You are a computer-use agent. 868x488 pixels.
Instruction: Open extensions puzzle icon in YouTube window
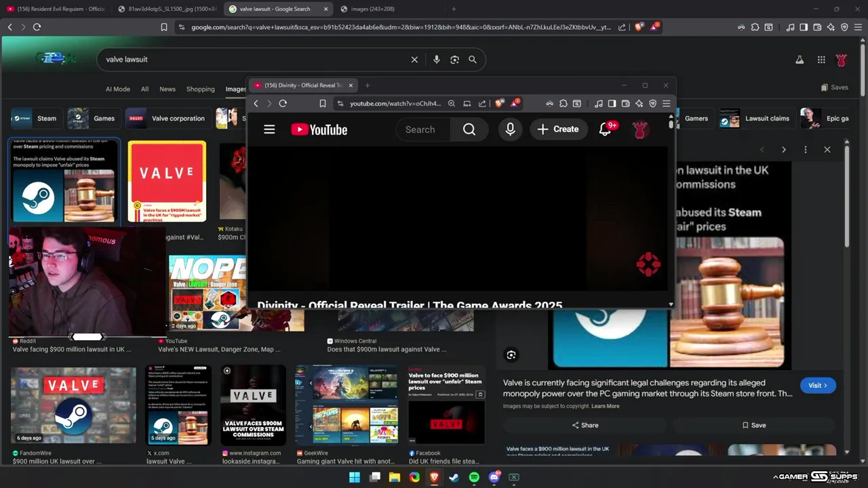[563, 104]
